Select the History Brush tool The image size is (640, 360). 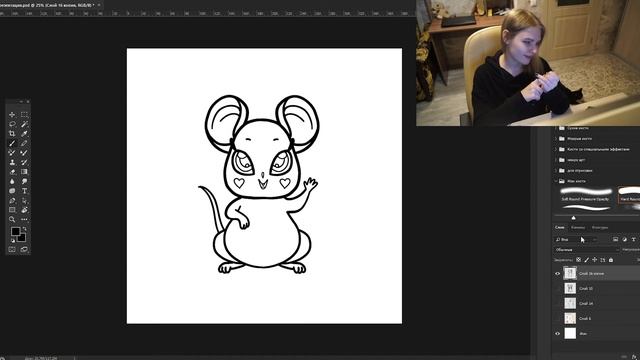click(x=24, y=162)
